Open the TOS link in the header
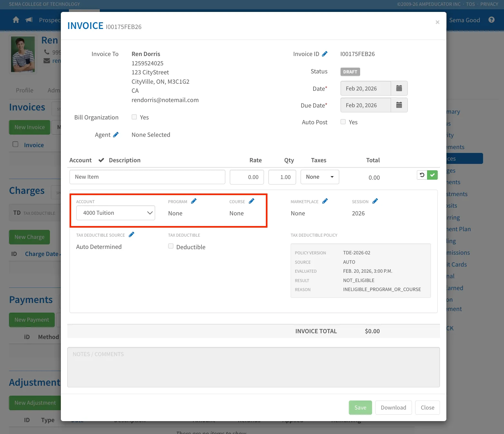 pos(471,4)
